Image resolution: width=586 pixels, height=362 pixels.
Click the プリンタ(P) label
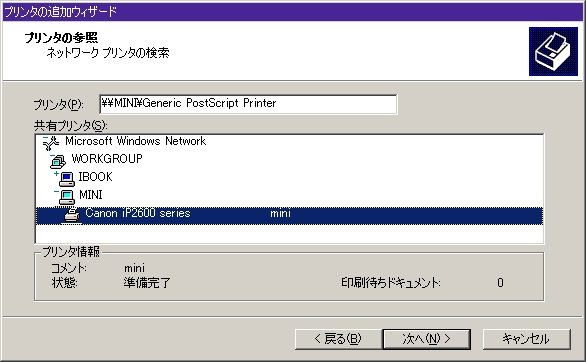(x=59, y=105)
